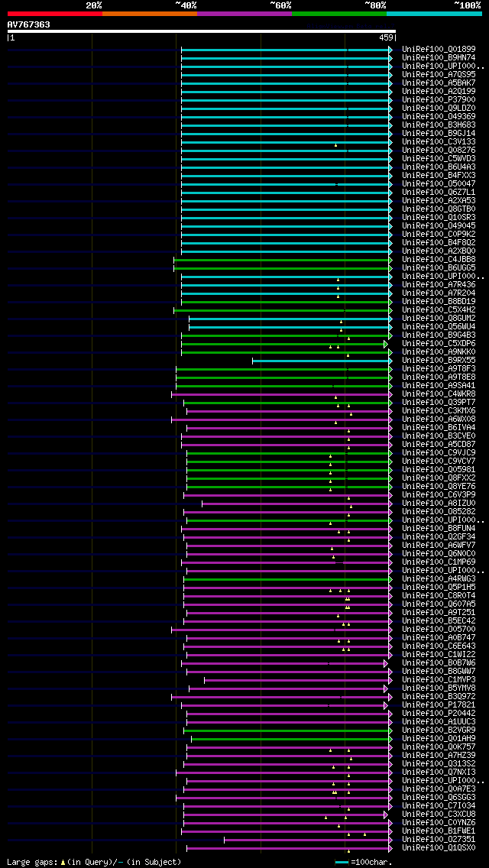This screenshot has height=868, width=489.
Task: Click UniRef100_O49045 label
Action: point(439,226)
